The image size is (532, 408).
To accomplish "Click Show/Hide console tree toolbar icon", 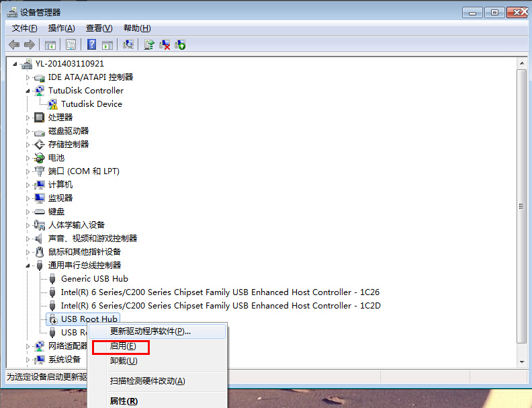I will tap(50, 44).
